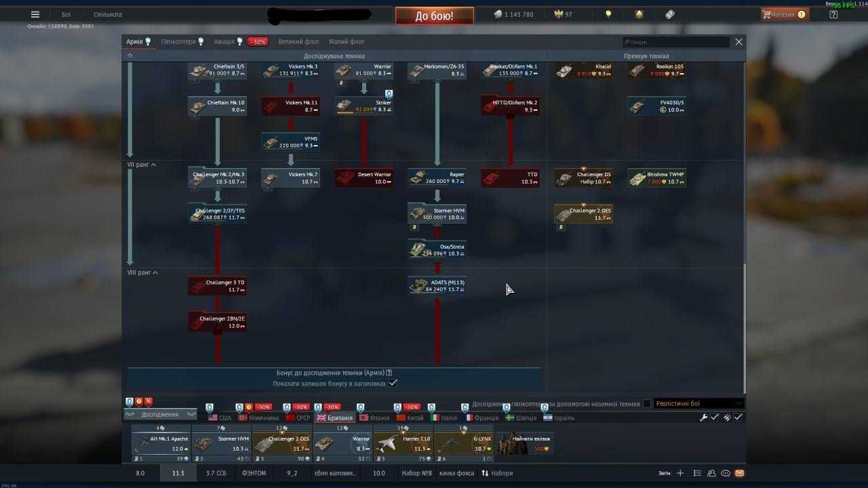Toggle the checkmark next to wrench icon
Screen dimensions: 868x488
pyautogui.click(x=715, y=418)
